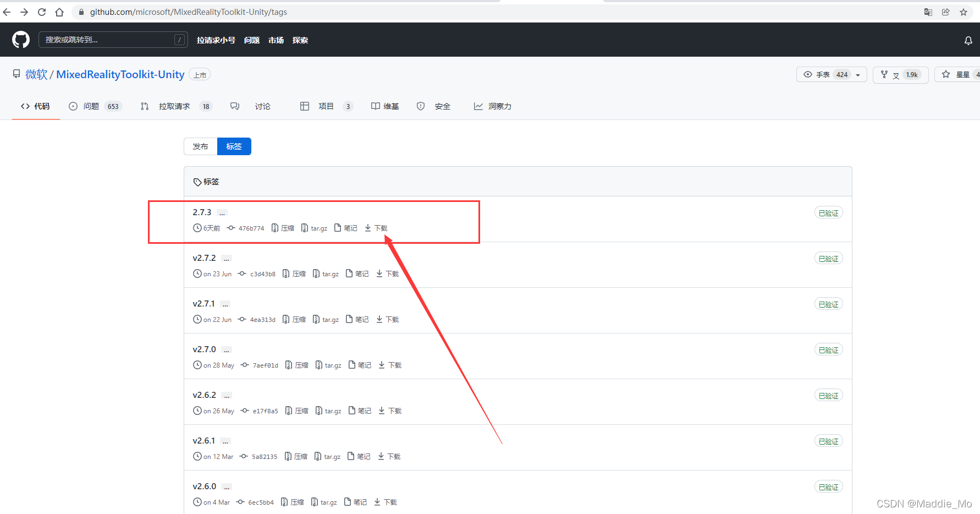This screenshot has height=514, width=980.
Task: Open MixedRealityToolkit-Unity repository link
Action: click(x=120, y=74)
